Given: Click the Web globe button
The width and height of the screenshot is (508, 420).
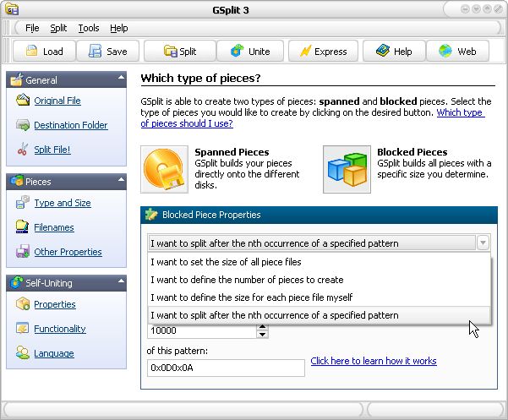Looking at the screenshot, I should 457,52.
